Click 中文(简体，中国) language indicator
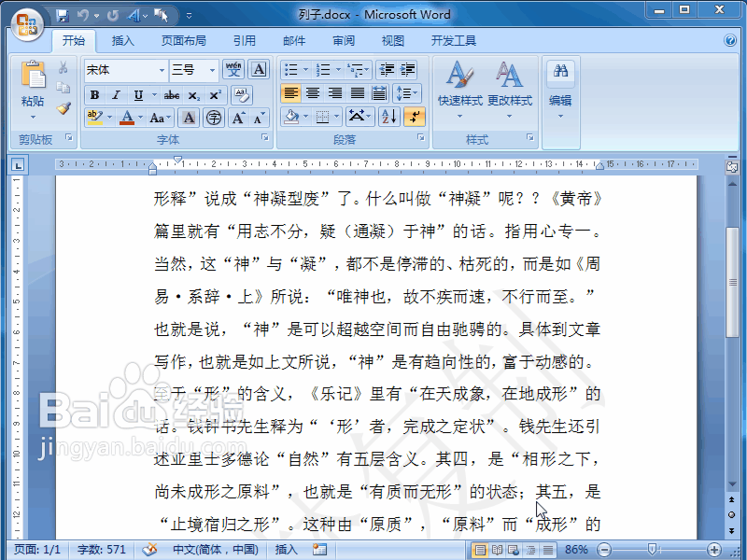747x560 pixels. pos(216,550)
